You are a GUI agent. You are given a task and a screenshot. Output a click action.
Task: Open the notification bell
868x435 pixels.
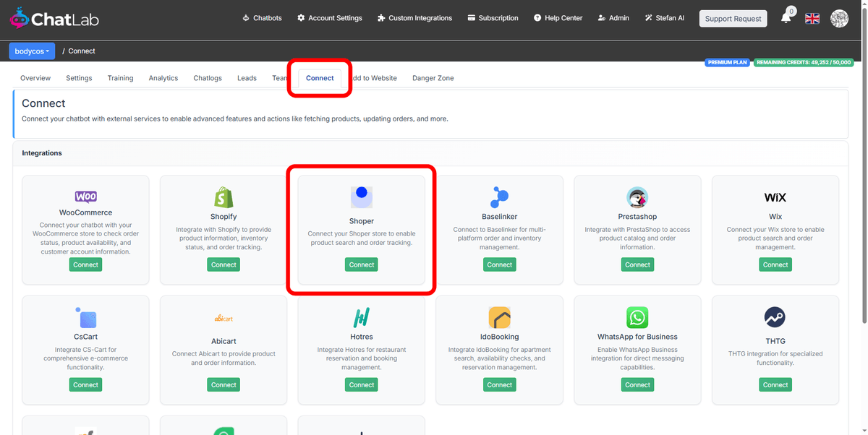[x=786, y=18]
